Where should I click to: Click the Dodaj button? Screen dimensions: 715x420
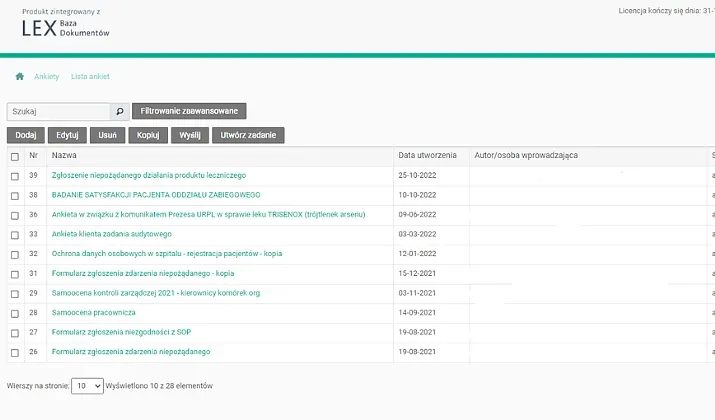26,135
